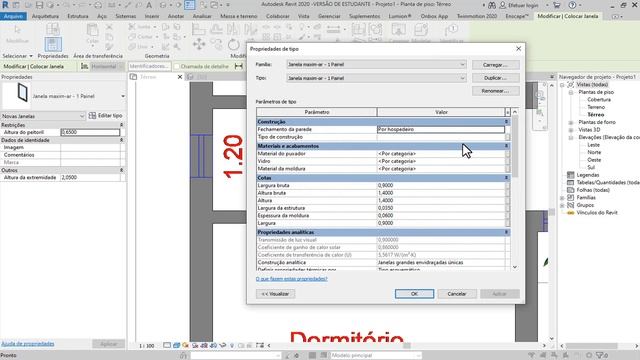Click the Cancelar button

click(x=457, y=294)
